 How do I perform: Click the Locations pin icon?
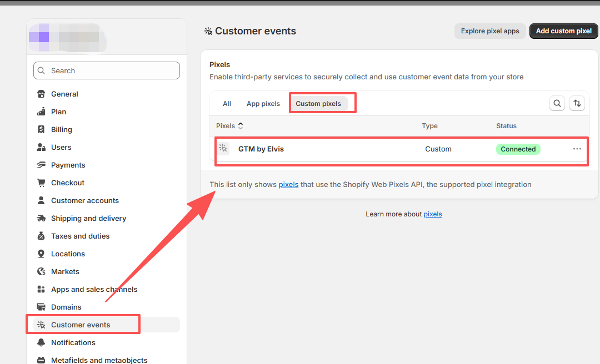pyautogui.click(x=41, y=254)
